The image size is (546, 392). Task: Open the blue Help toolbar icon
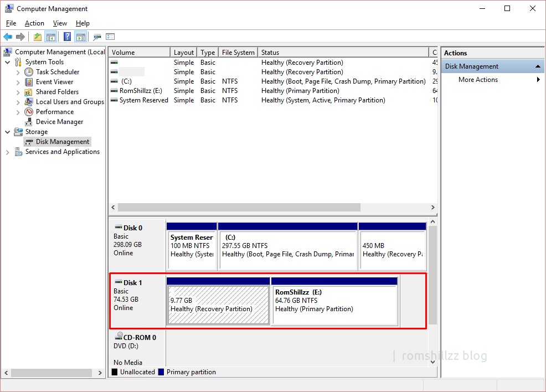(67, 37)
